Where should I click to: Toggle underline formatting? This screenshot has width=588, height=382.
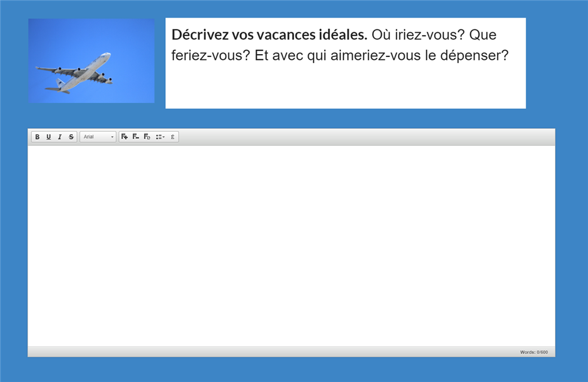coord(48,137)
